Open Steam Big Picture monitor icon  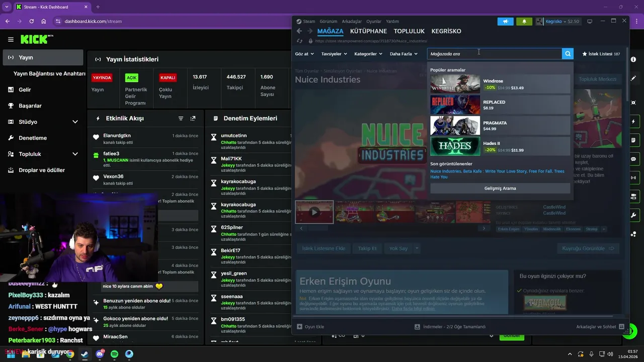pyautogui.click(x=590, y=22)
